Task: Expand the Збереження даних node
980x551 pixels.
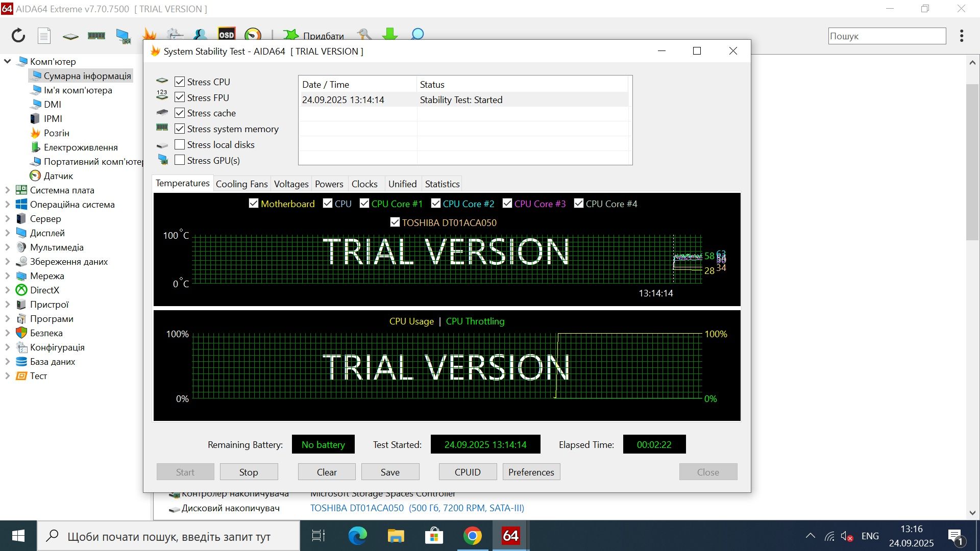Action: [x=8, y=262]
